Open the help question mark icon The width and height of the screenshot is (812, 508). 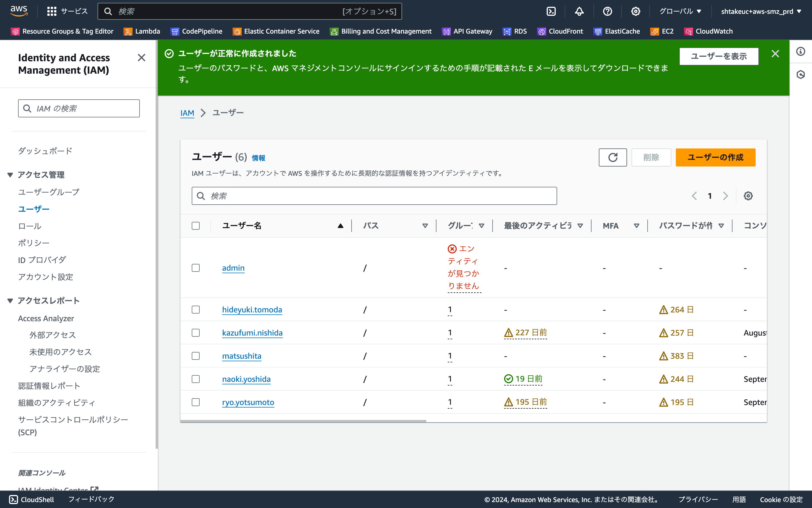pos(607,11)
